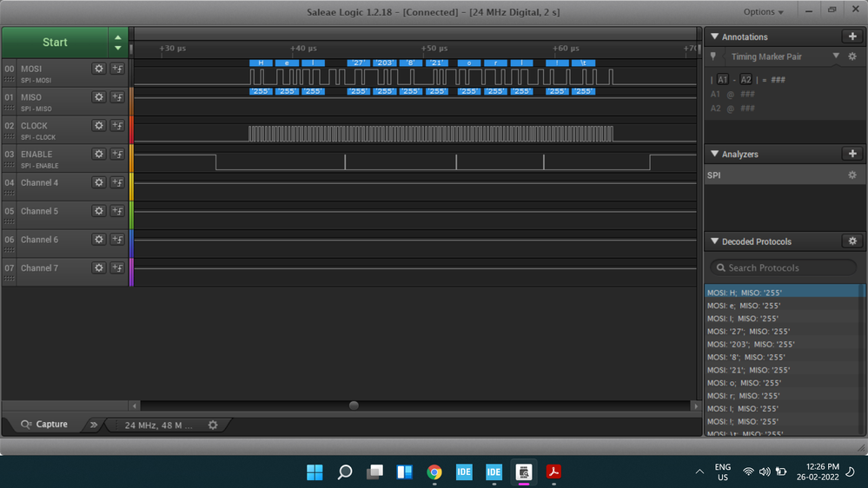Screen dimensions: 868x488
Task: Click the Search Protocols field
Action: 784,267
